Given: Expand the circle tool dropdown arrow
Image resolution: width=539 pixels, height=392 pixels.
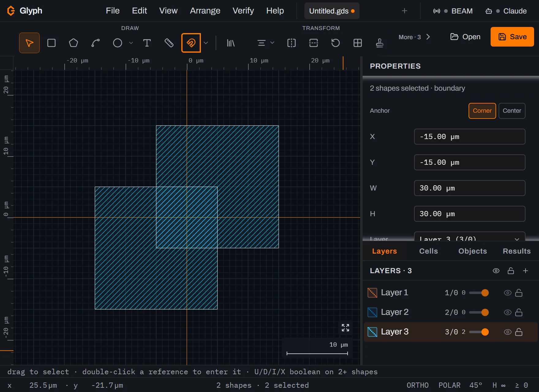Looking at the screenshot, I should pos(131,43).
